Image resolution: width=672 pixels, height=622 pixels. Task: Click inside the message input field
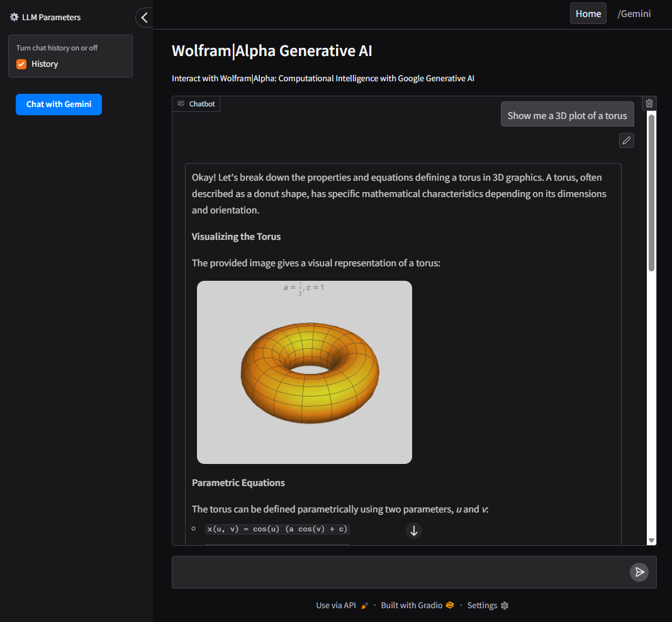390,572
